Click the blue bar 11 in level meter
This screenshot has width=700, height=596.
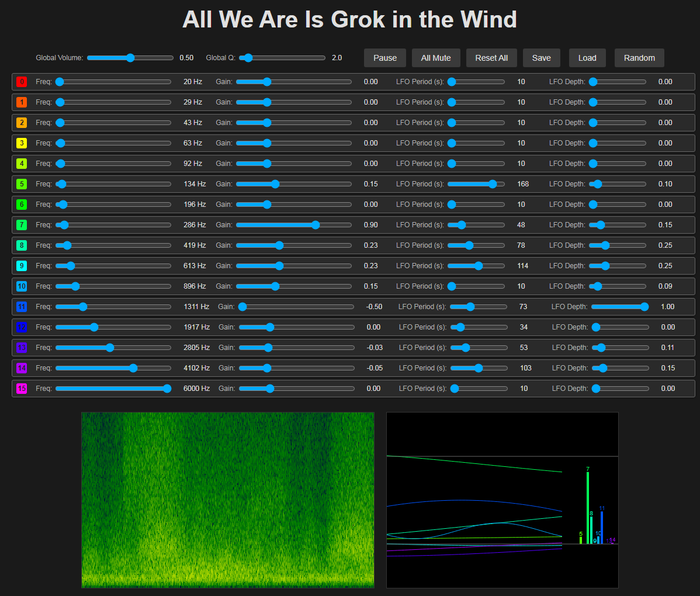pyautogui.click(x=602, y=528)
